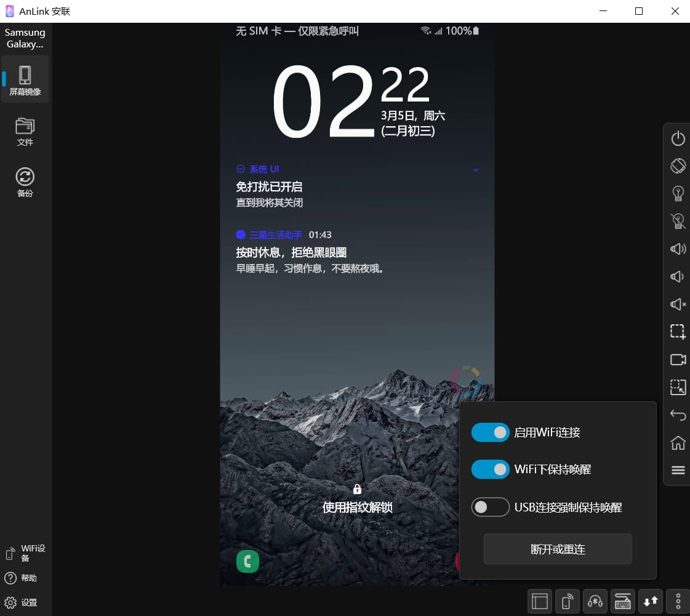Click the window layout icon in bottom toolbar
690x616 pixels.
tap(539, 601)
